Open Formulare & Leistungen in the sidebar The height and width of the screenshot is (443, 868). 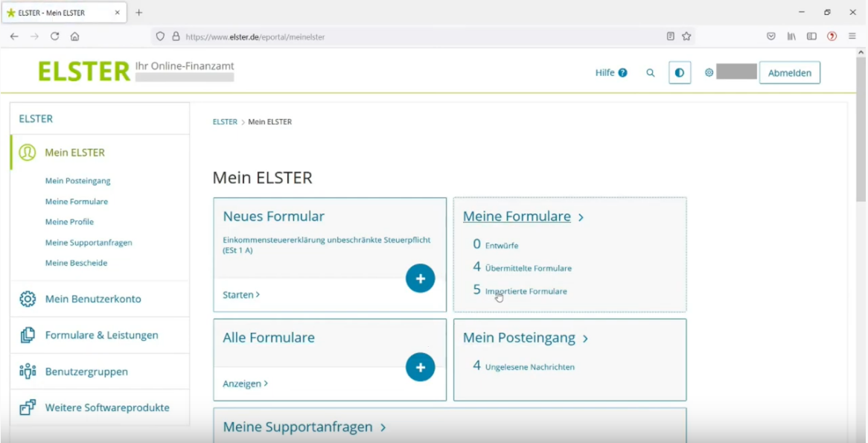point(102,335)
